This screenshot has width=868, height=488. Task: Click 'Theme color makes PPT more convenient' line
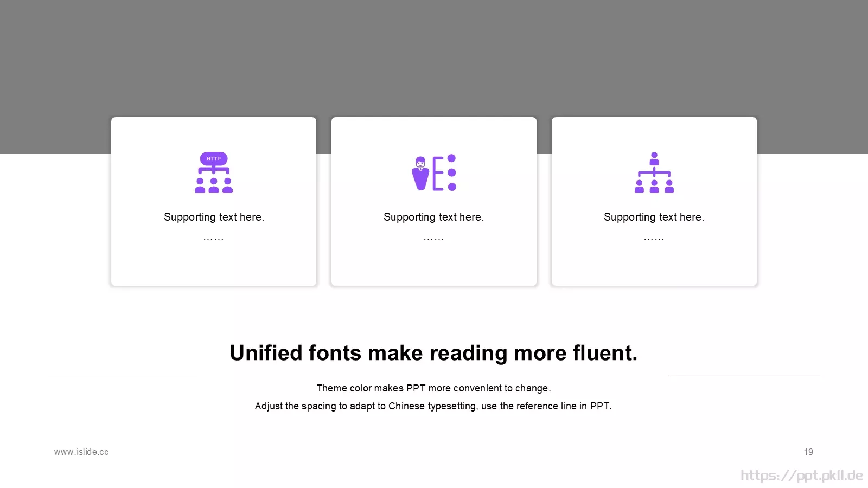click(x=433, y=388)
